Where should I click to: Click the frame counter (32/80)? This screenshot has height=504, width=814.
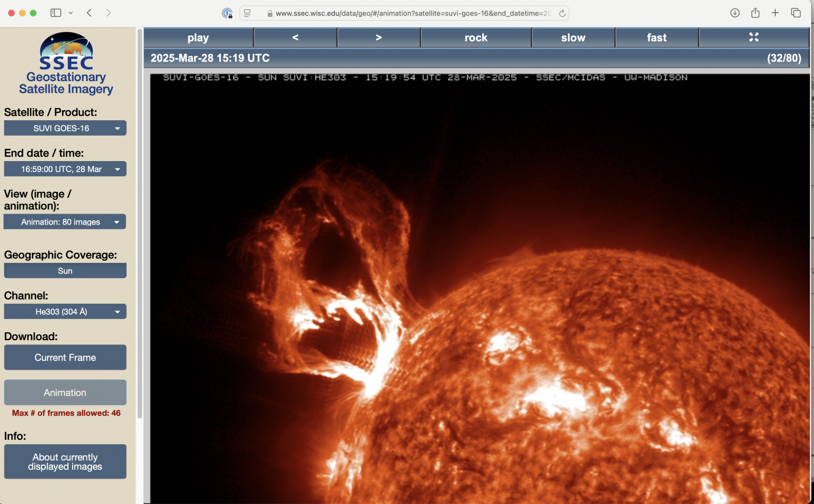click(x=784, y=58)
